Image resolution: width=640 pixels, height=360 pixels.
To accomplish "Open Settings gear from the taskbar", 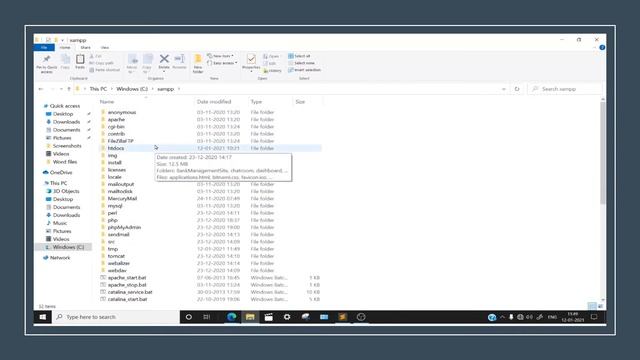I will coord(287,317).
